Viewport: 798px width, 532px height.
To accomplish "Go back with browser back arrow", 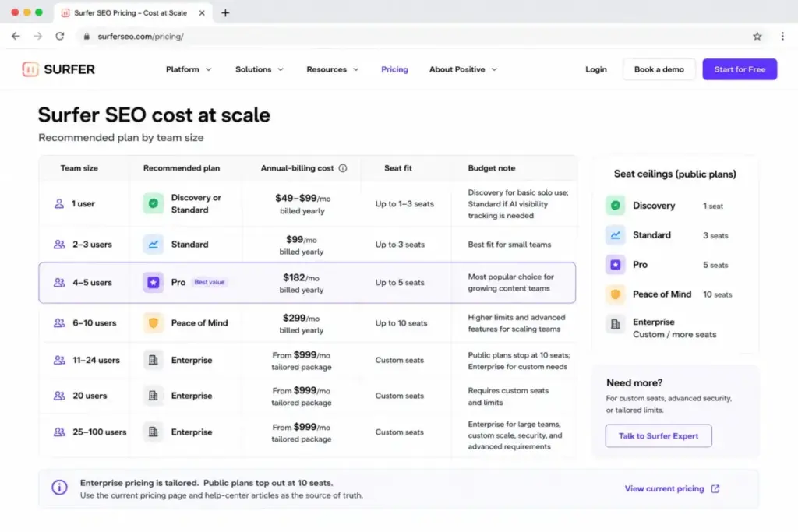I will [16, 36].
